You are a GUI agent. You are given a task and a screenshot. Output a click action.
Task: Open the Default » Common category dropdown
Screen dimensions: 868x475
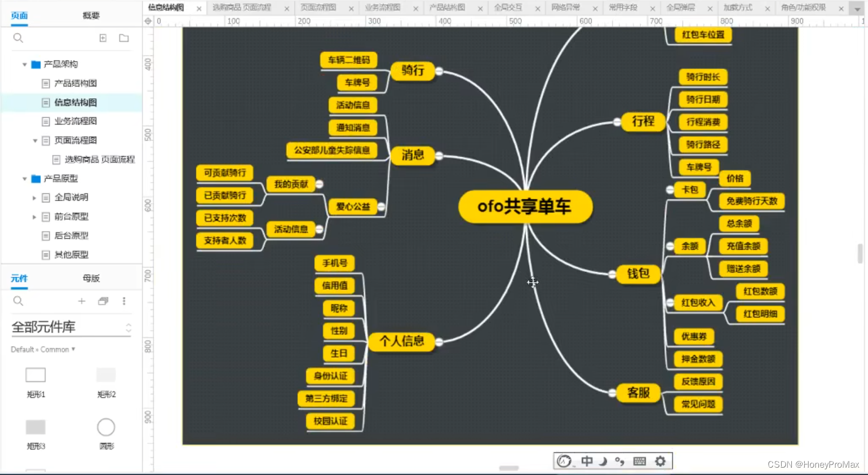click(x=43, y=350)
